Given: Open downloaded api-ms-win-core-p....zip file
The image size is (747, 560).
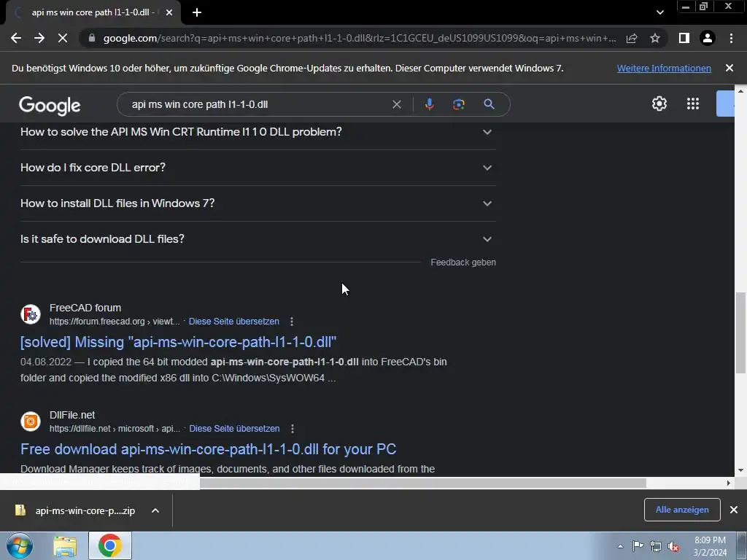Looking at the screenshot, I should (x=75, y=510).
